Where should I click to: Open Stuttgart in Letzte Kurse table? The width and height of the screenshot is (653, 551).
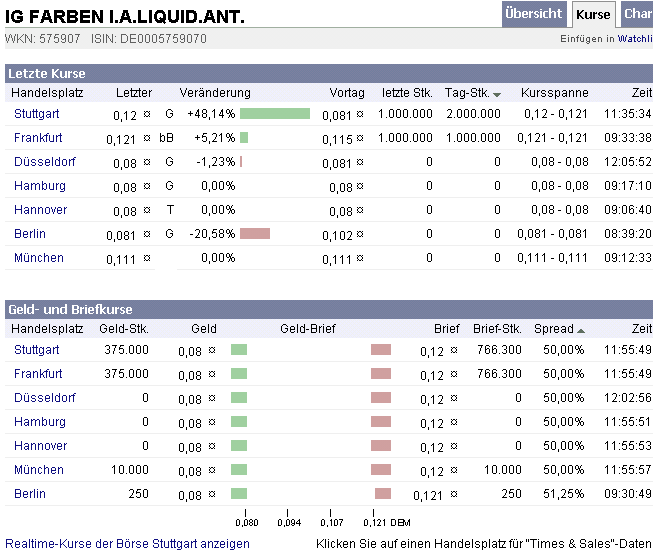(x=37, y=114)
